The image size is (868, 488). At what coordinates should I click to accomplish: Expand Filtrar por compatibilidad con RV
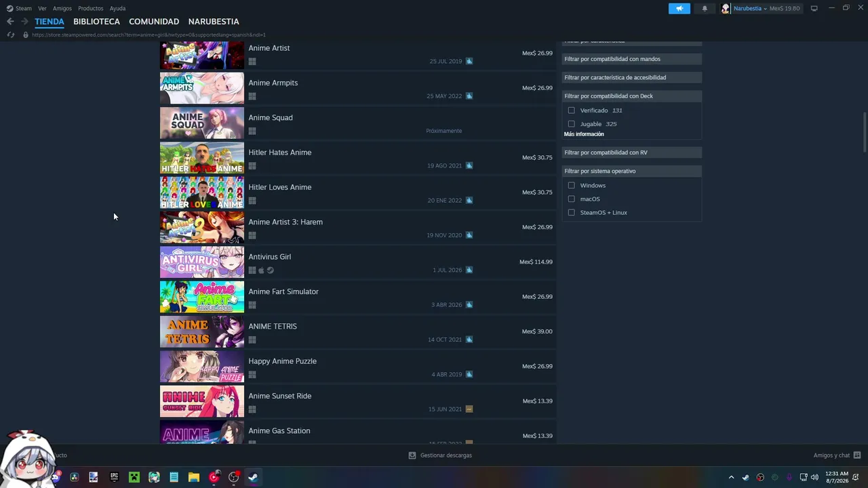[x=632, y=152]
